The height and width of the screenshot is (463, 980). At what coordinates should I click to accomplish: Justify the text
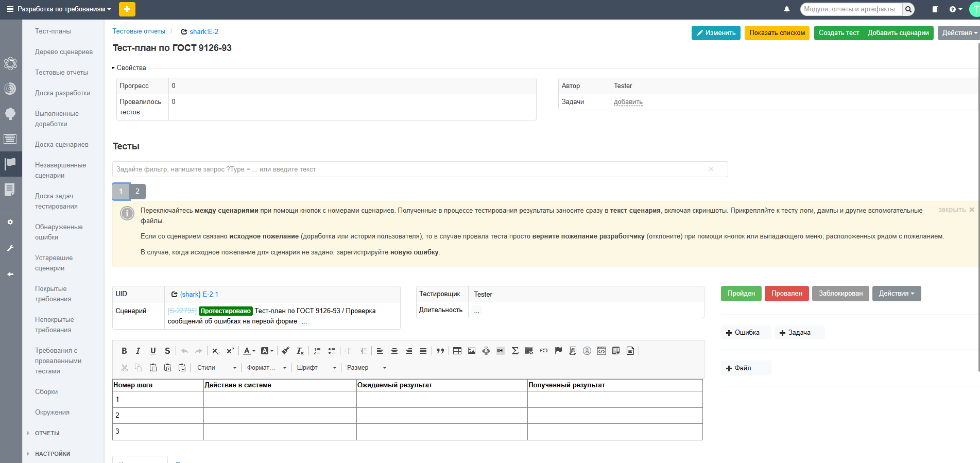423,351
